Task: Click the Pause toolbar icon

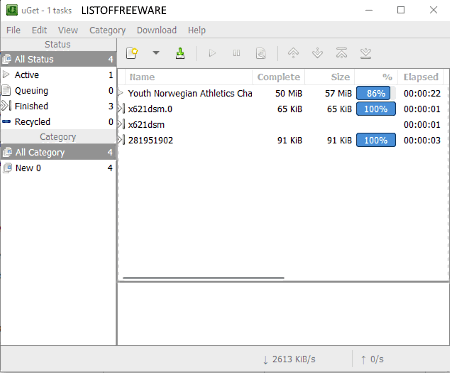Action: click(x=236, y=53)
